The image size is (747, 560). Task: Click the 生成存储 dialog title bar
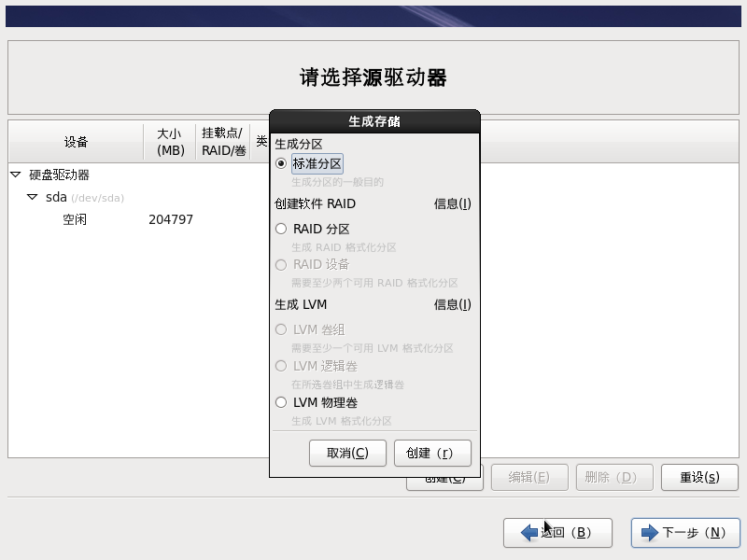coord(374,121)
